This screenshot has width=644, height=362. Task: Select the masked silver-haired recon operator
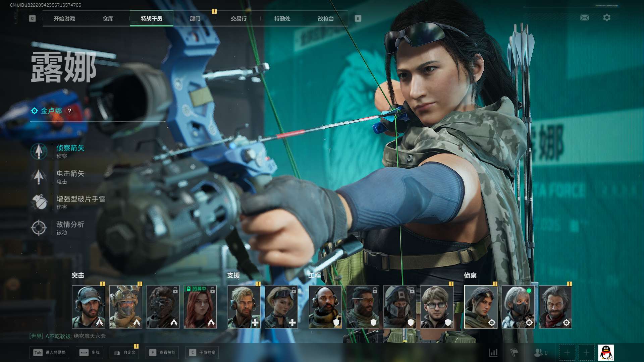pos(518,307)
